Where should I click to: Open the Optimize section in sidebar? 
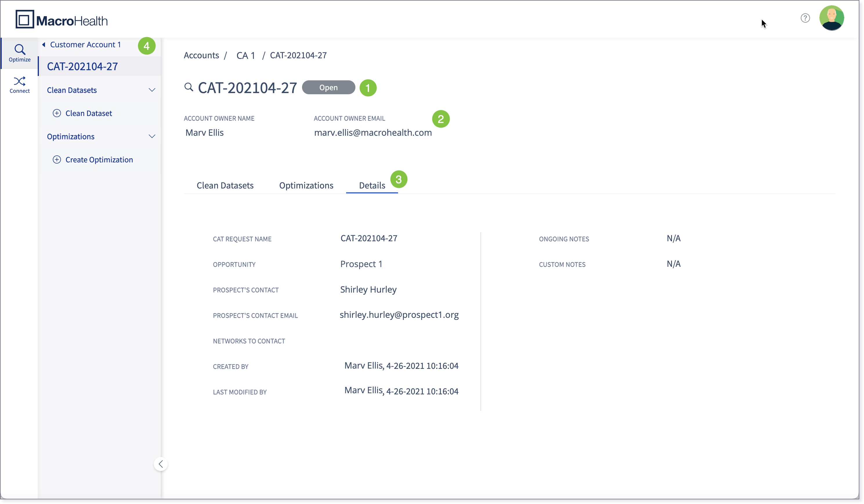click(x=19, y=53)
